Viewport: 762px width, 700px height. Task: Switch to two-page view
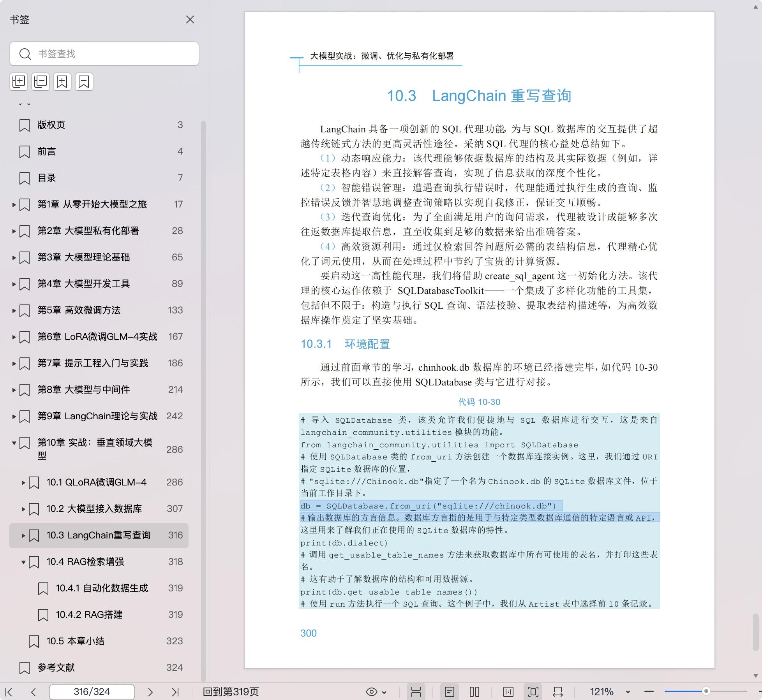click(474, 692)
